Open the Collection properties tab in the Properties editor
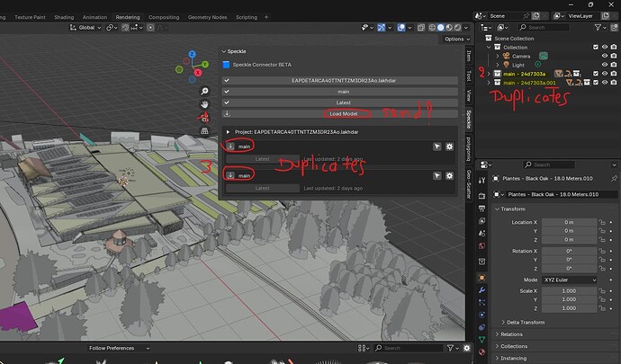Image resolution: width=621 pixels, height=364 pixels. pos(482,262)
